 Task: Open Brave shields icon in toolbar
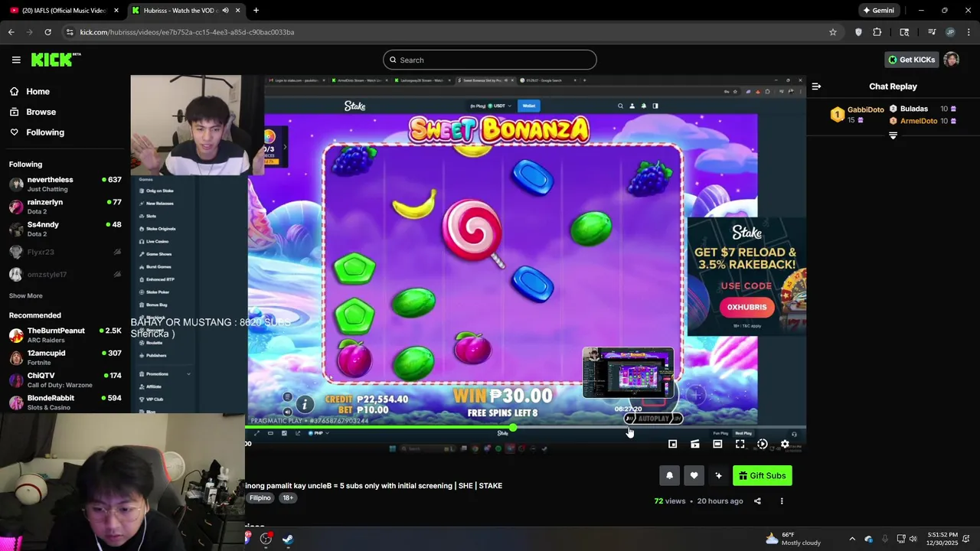(x=858, y=32)
